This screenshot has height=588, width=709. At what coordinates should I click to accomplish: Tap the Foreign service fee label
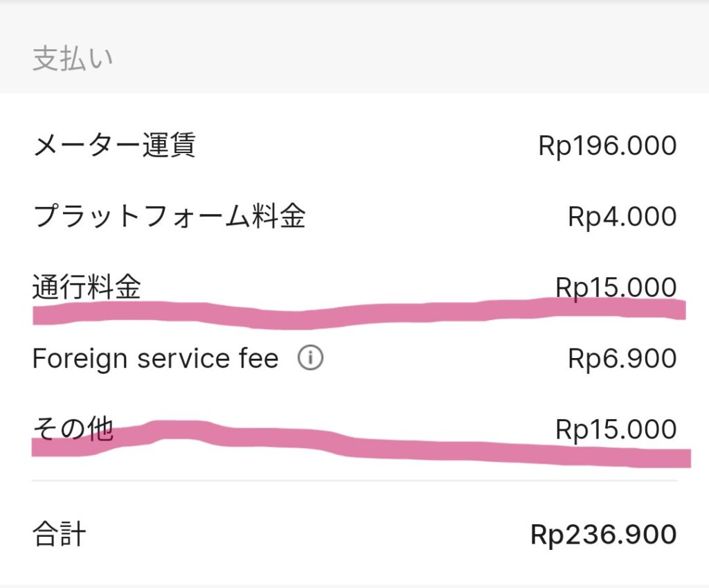[x=155, y=359]
